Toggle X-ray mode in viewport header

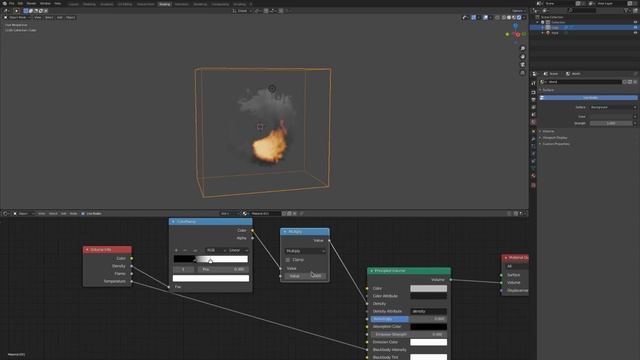(497, 18)
